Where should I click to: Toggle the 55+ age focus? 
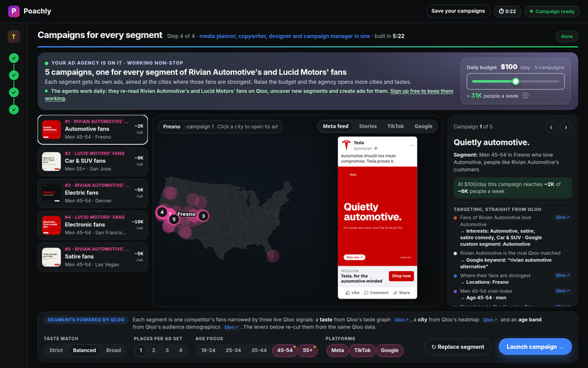[x=308, y=350]
